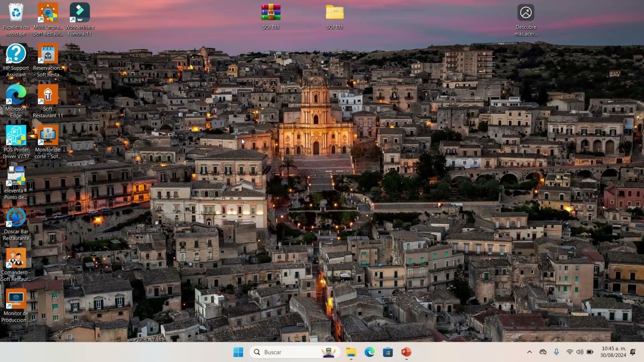Open the Wi-Fi network tray icon
The width and height of the screenshot is (644, 362).
(570, 352)
